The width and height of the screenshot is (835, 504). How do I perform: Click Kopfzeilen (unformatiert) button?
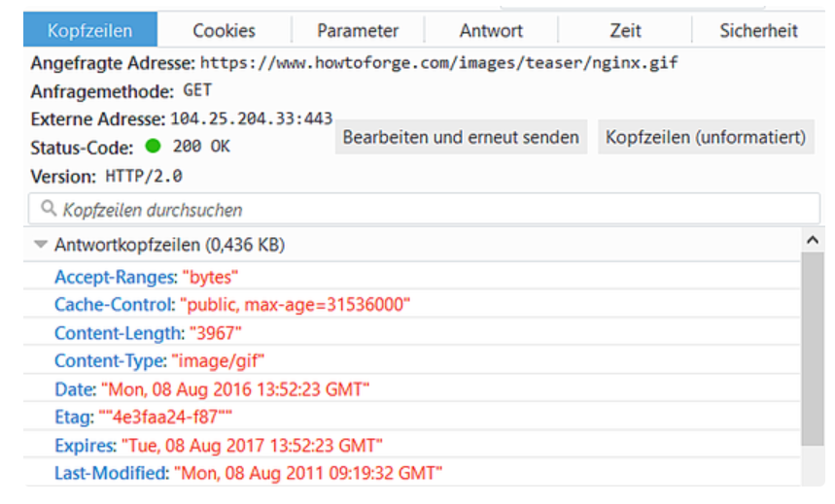[x=706, y=137]
